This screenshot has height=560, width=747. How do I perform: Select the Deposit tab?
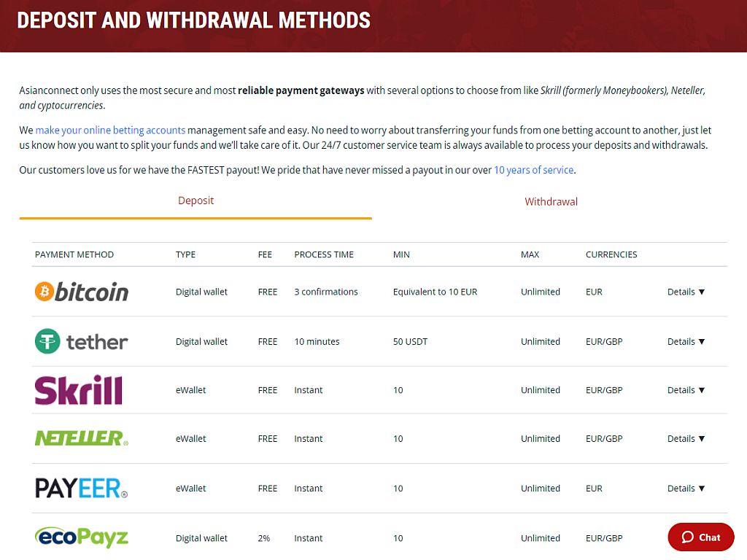click(x=196, y=201)
